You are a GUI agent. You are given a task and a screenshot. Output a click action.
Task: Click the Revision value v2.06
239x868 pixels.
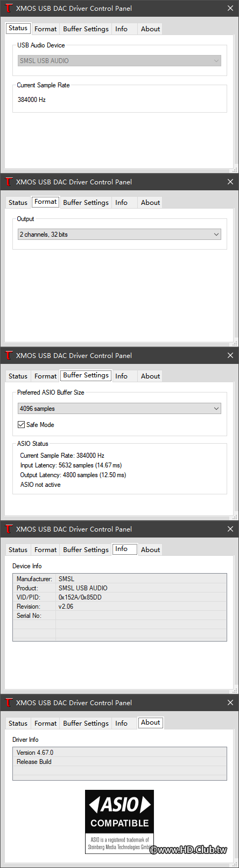[66, 607]
